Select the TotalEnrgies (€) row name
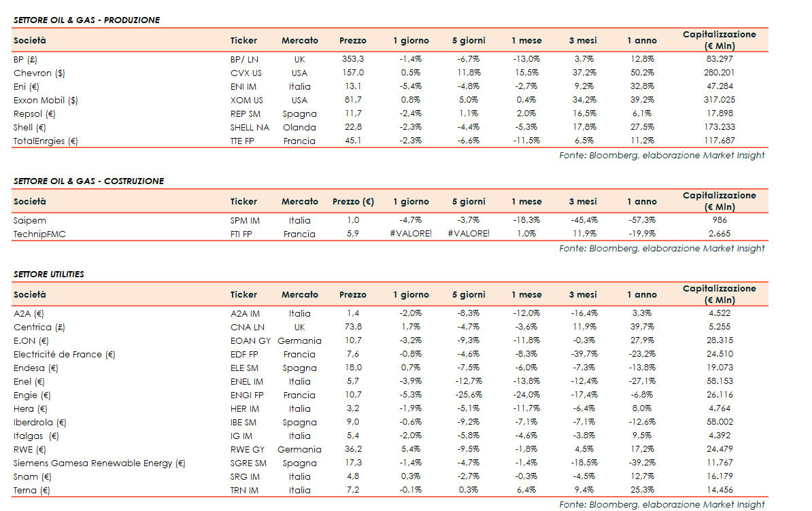The width and height of the screenshot is (812, 511). (46, 141)
